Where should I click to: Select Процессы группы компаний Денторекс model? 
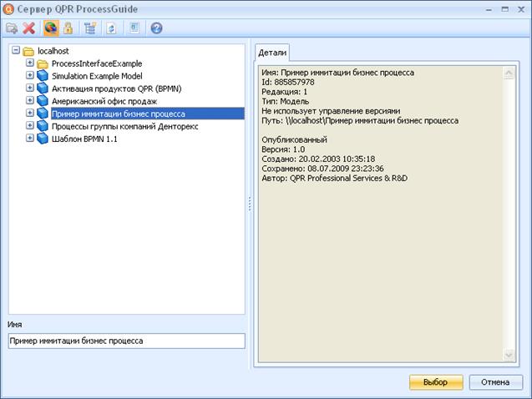tap(125, 126)
